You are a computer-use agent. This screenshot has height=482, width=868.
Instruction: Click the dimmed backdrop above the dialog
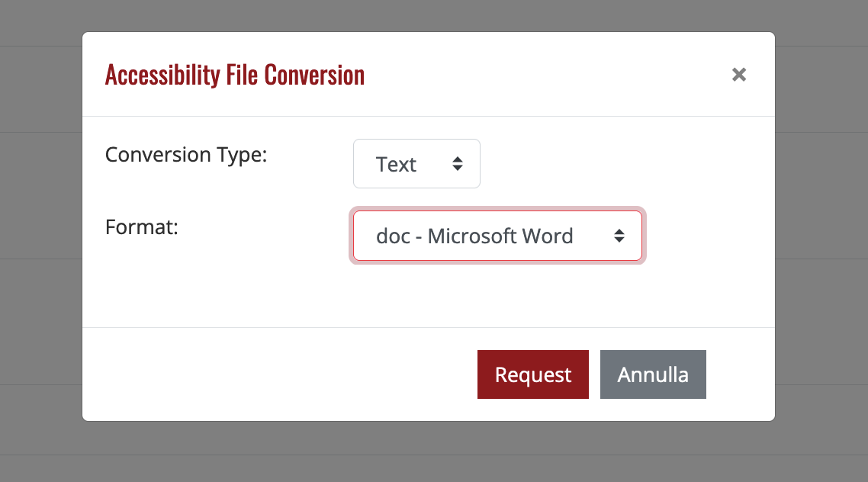(427, 15)
